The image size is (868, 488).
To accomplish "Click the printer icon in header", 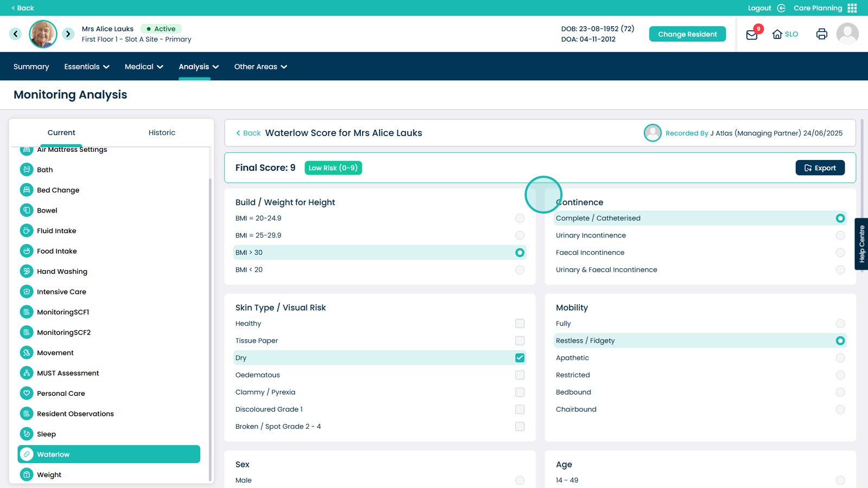I will coord(821,34).
